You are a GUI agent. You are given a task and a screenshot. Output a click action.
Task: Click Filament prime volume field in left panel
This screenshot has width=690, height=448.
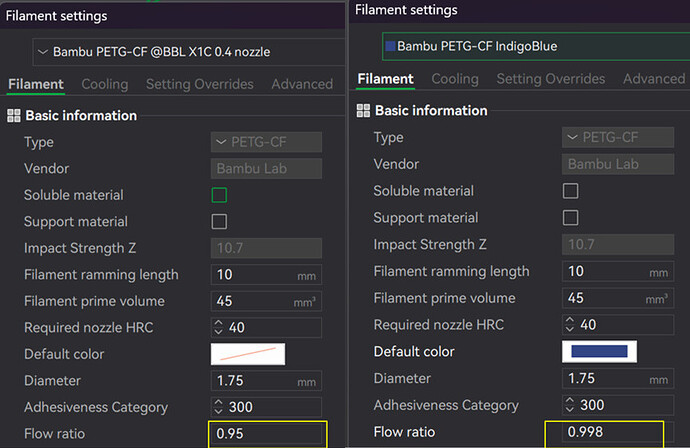[266, 301]
